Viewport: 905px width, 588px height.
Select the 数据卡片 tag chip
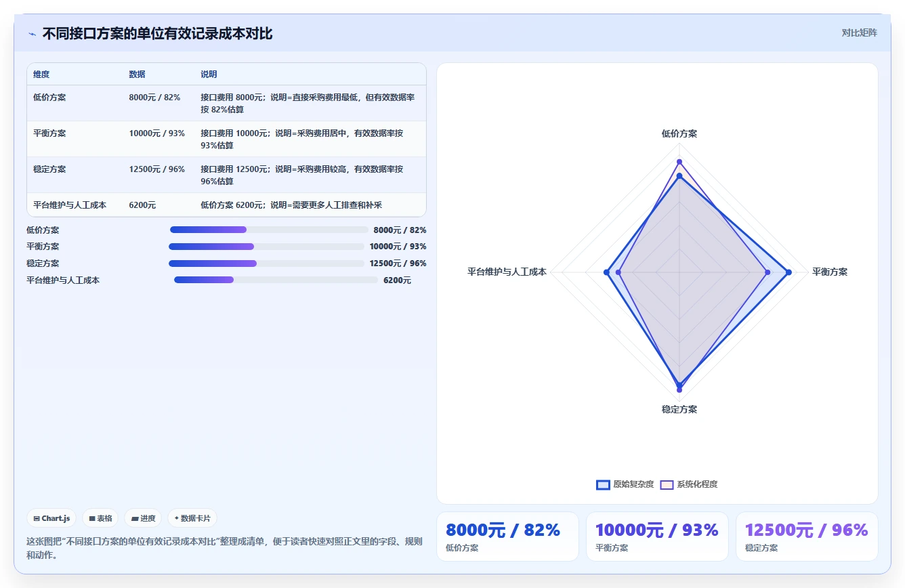pos(192,518)
